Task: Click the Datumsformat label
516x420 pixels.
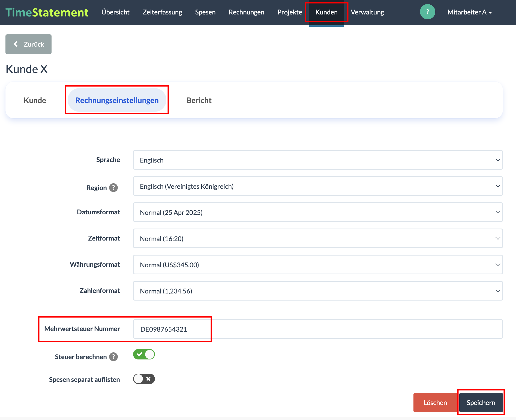Action: pos(98,212)
